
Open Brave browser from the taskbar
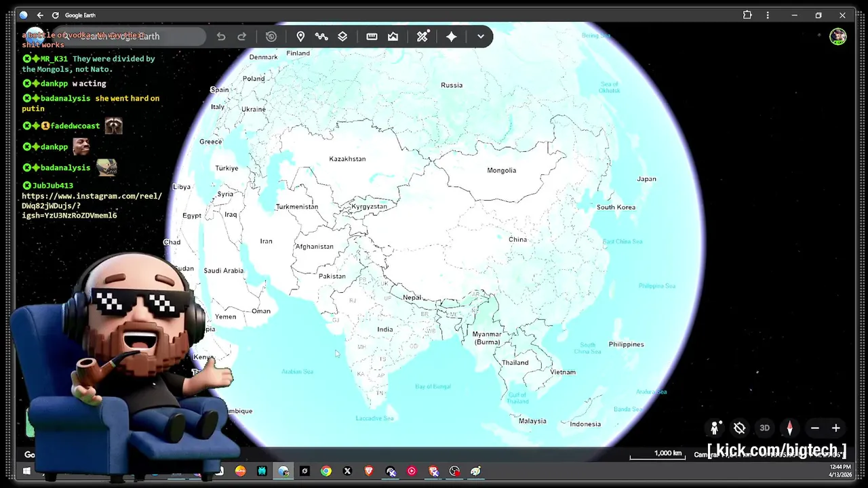[369, 471]
